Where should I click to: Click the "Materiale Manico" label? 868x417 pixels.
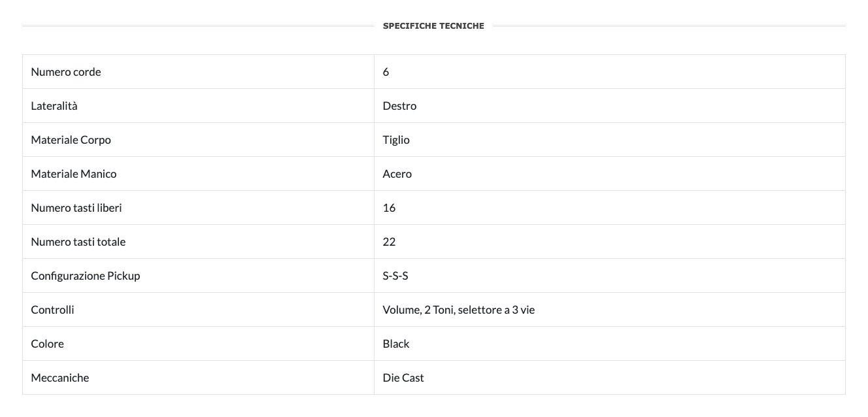[74, 174]
